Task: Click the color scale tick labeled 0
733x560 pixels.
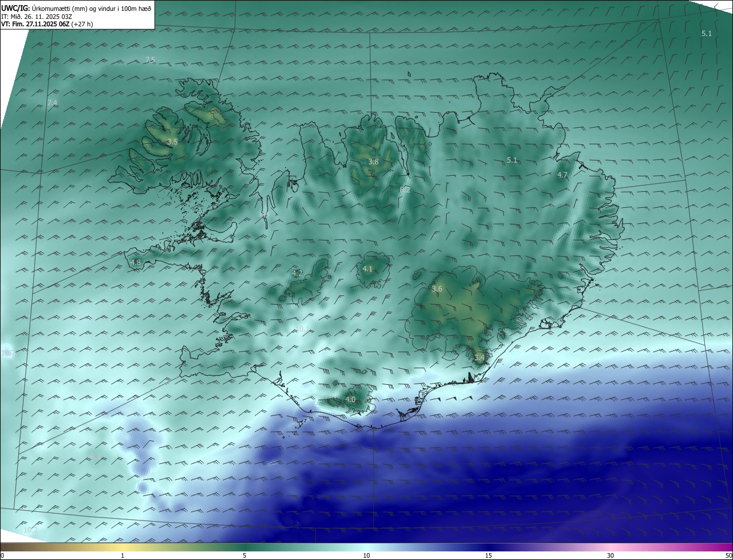Action: click(x=2, y=555)
